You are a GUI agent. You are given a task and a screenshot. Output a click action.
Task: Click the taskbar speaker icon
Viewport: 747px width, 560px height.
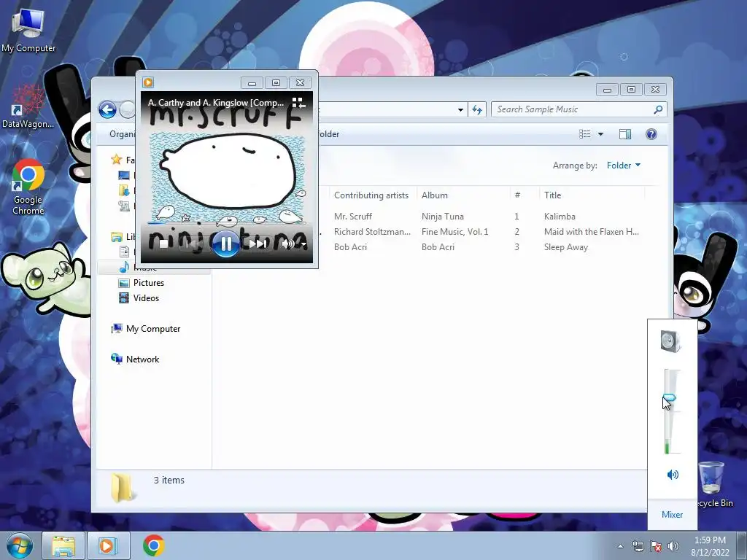tap(673, 546)
